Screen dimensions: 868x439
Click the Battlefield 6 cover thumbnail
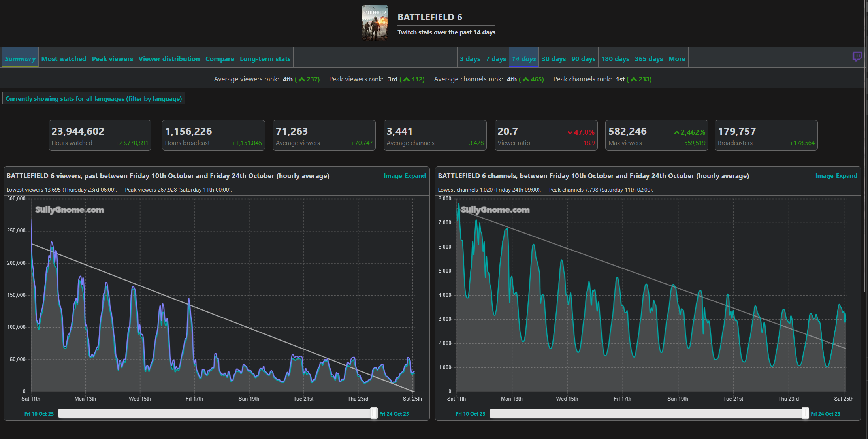click(375, 23)
